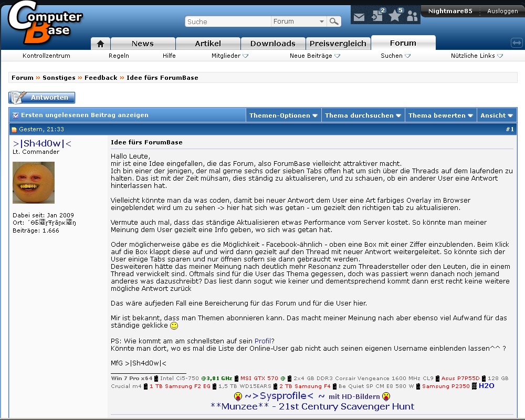This screenshot has height=420, width=525.
Task: Open Sonstiges breadcrumb link
Action: click(59, 78)
